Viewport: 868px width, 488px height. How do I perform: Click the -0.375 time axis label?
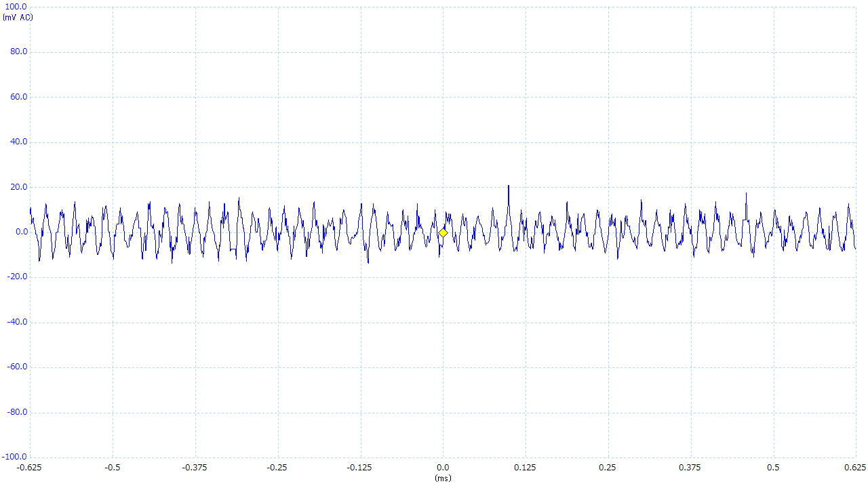click(195, 468)
